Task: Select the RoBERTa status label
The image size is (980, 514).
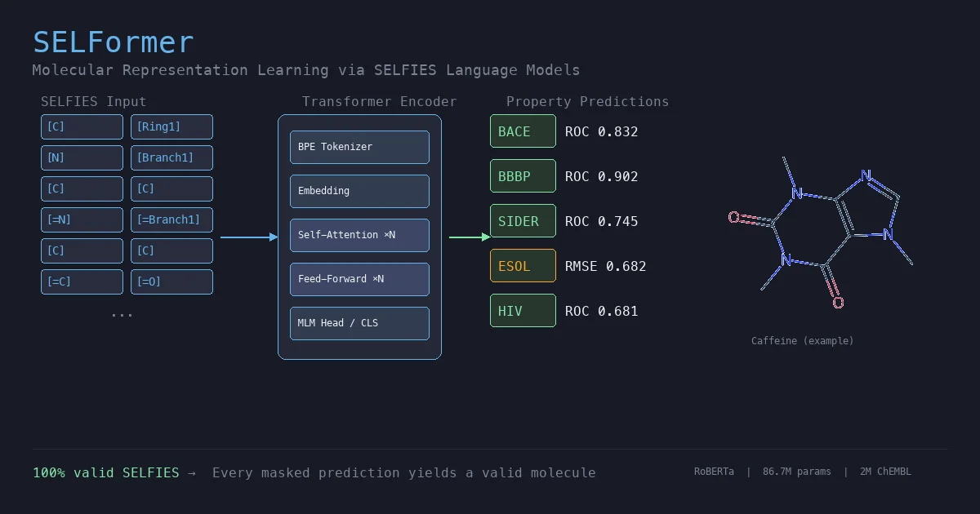Action: [714, 471]
